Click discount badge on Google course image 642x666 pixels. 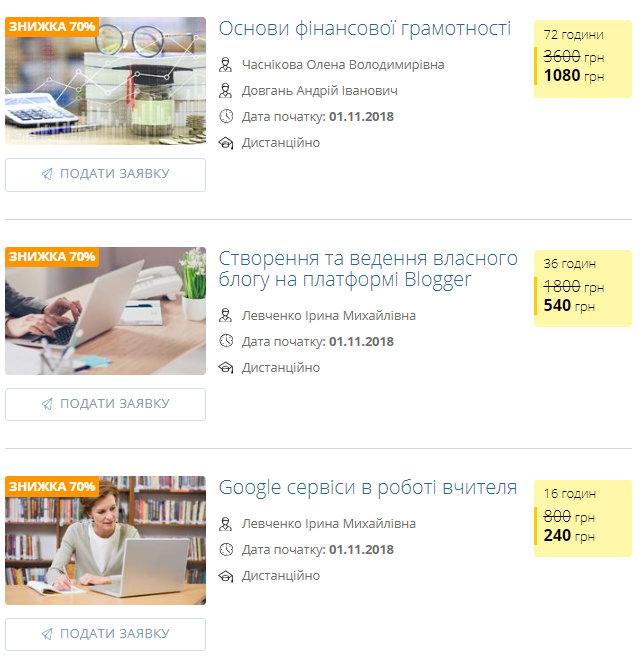pos(52,486)
